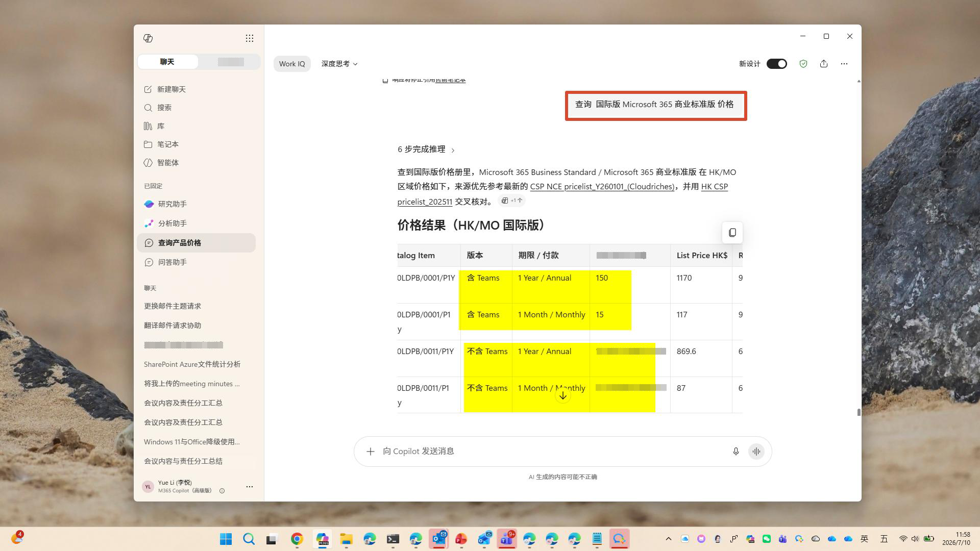Toggle the 新设计 switch off
Screen dimensions: 980x551
(x=777, y=64)
